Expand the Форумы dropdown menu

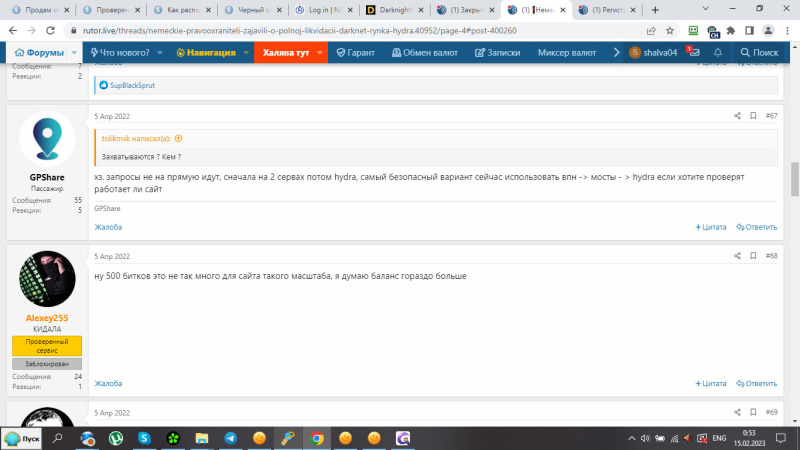pyautogui.click(x=47, y=52)
